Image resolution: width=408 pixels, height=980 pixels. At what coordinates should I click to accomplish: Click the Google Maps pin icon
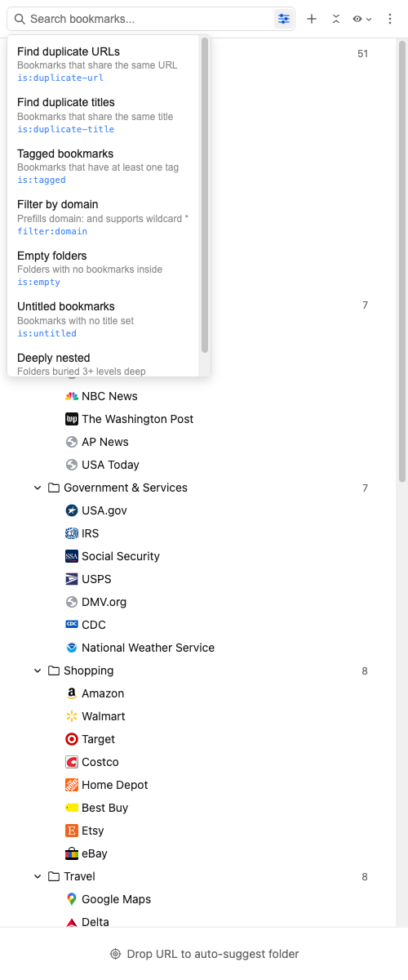(x=72, y=899)
